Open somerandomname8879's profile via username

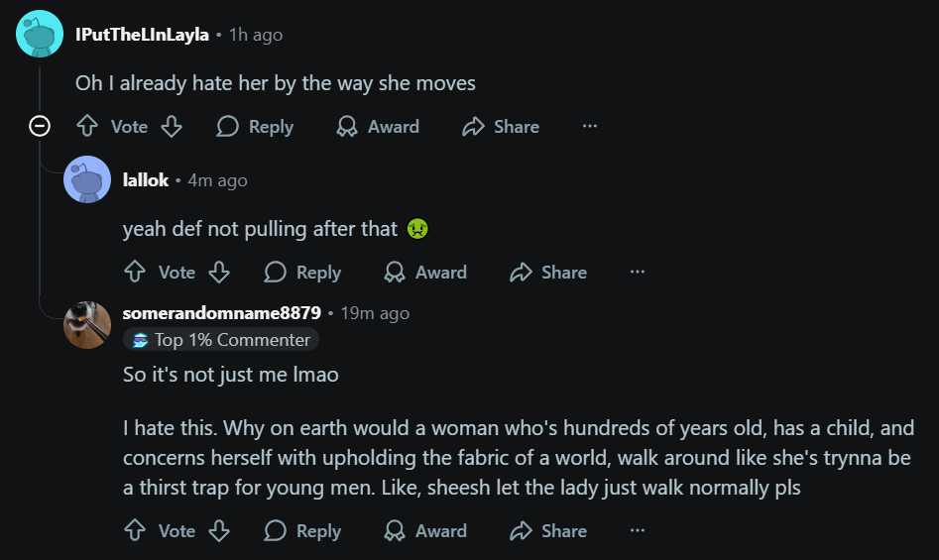[x=221, y=313]
